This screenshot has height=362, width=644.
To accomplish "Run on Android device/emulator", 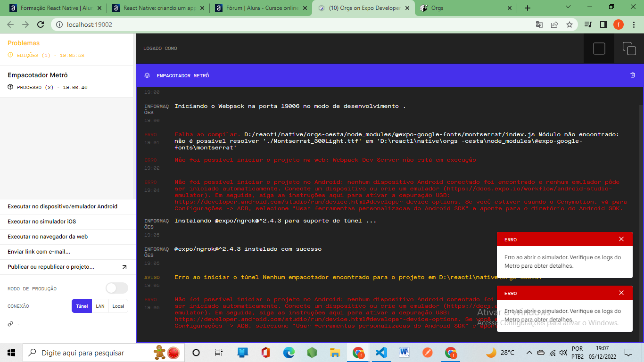I will tap(68, 206).
